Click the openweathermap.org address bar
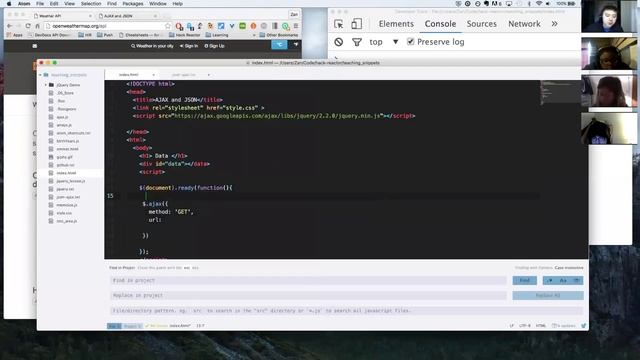This screenshot has width=640, height=360. point(107,26)
